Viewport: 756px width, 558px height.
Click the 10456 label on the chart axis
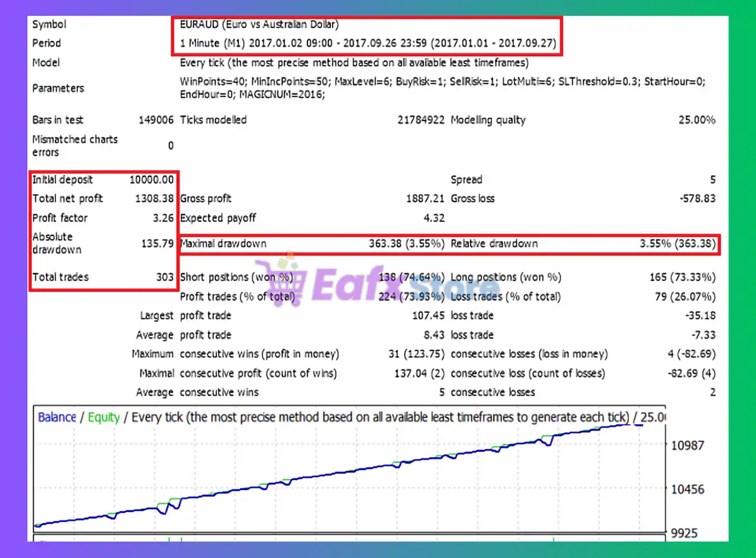point(688,490)
